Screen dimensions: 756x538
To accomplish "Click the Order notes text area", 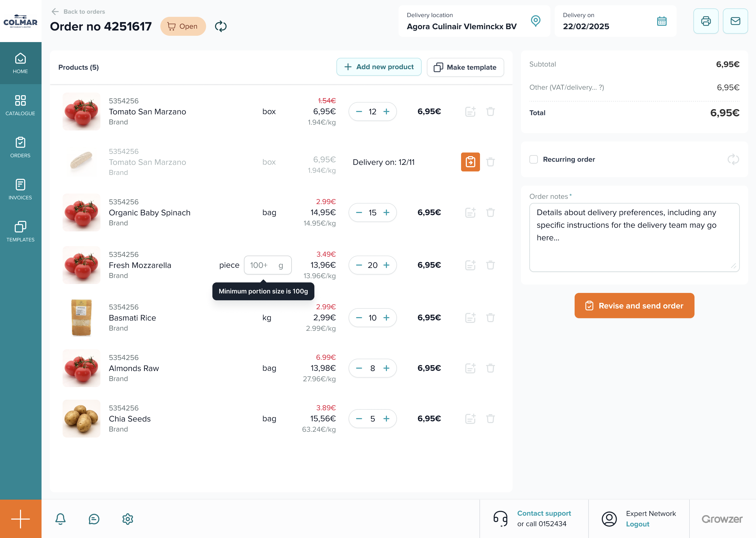I will tap(634, 237).
